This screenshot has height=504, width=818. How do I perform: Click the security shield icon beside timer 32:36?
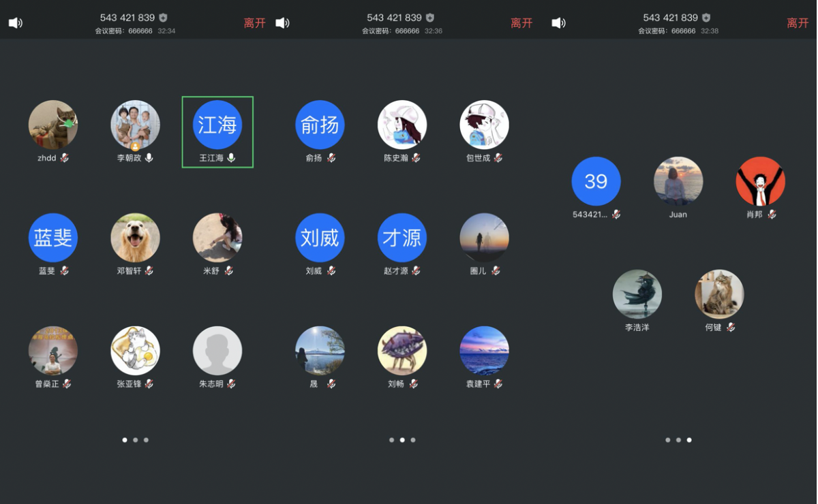tap(430, 18)
